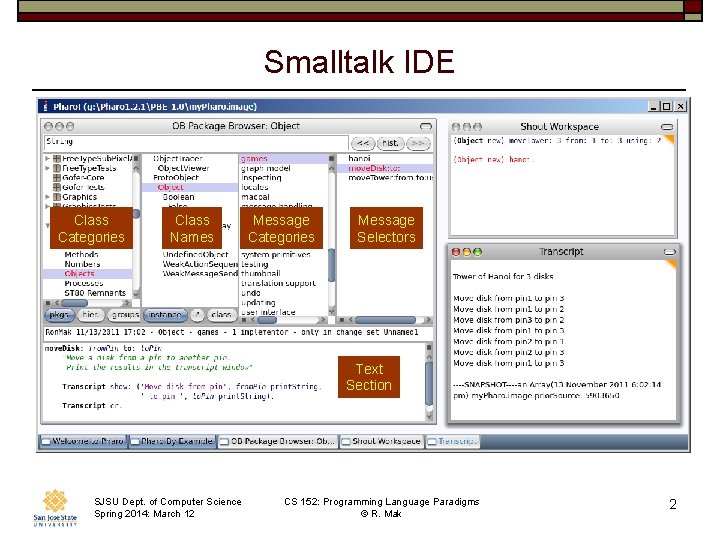Open Transcript taskbar tab
This screenshot has height=540, width=720.
tap(452, 441)
